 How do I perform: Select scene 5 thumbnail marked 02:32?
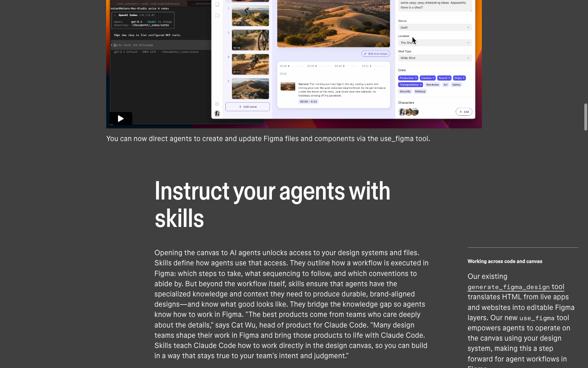point(250,89)
